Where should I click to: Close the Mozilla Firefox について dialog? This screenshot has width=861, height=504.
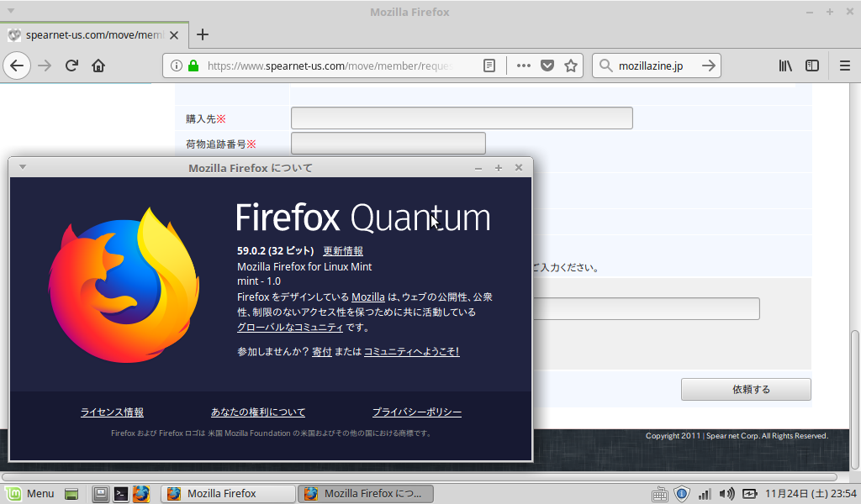point(518,167)
